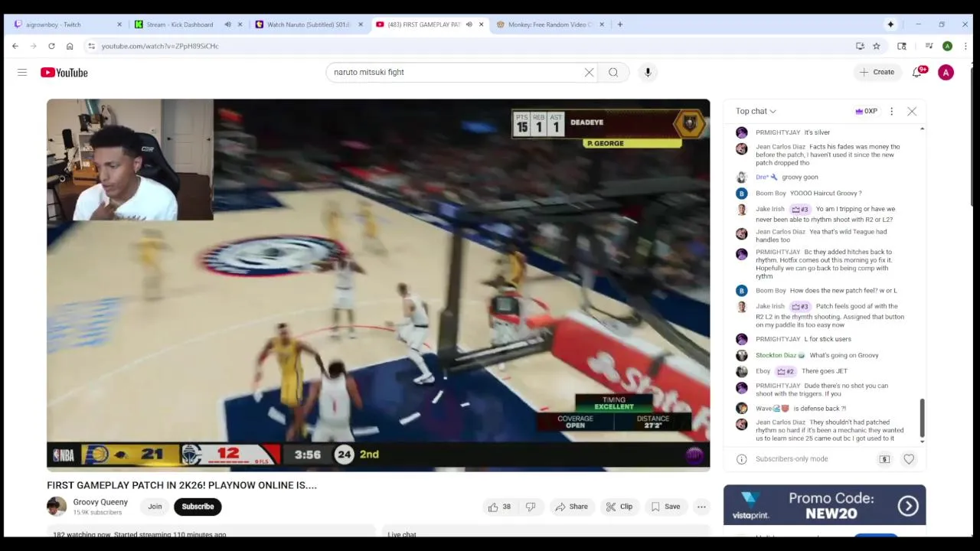Send a Super Chat using the dollar icon
Viewport: 980px width, 551px height.
point(884,459)
